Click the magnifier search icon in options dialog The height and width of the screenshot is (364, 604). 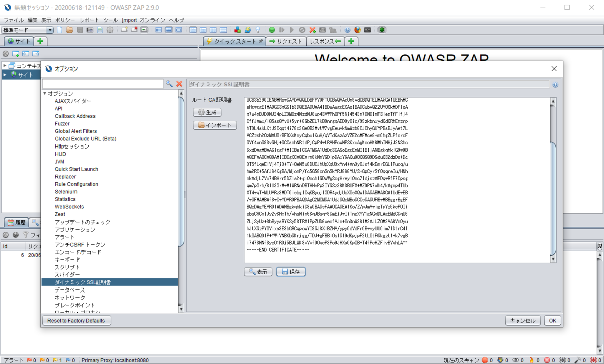coord(169,84)
